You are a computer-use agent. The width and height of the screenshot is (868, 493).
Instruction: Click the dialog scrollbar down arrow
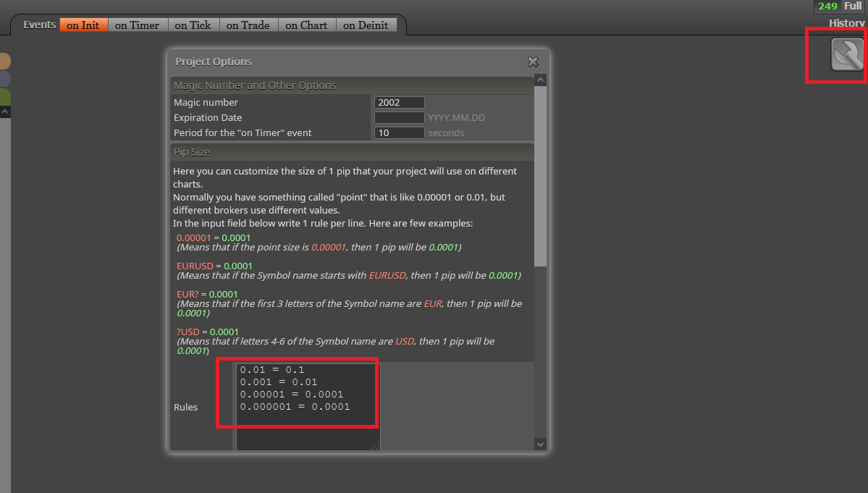pyautogui.click(x=540, y=444)
